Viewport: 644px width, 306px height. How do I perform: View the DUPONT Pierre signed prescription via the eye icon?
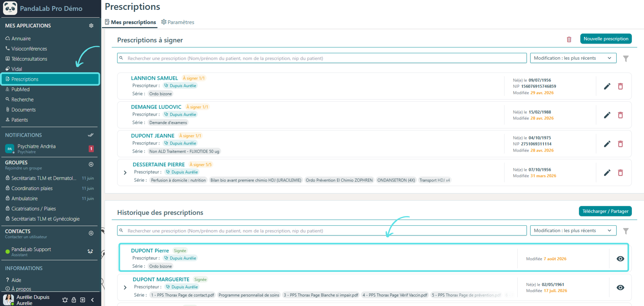point(620,259)
